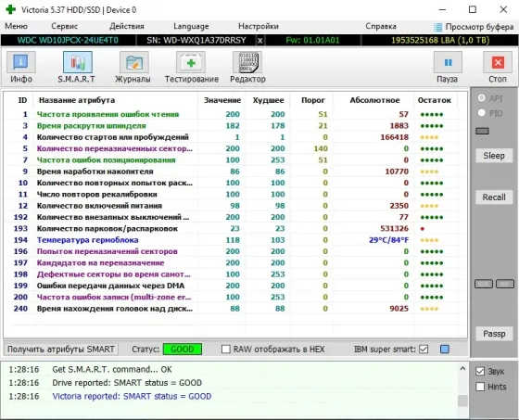Enable RAW отображать в HEX checkbox

[225, 350]
